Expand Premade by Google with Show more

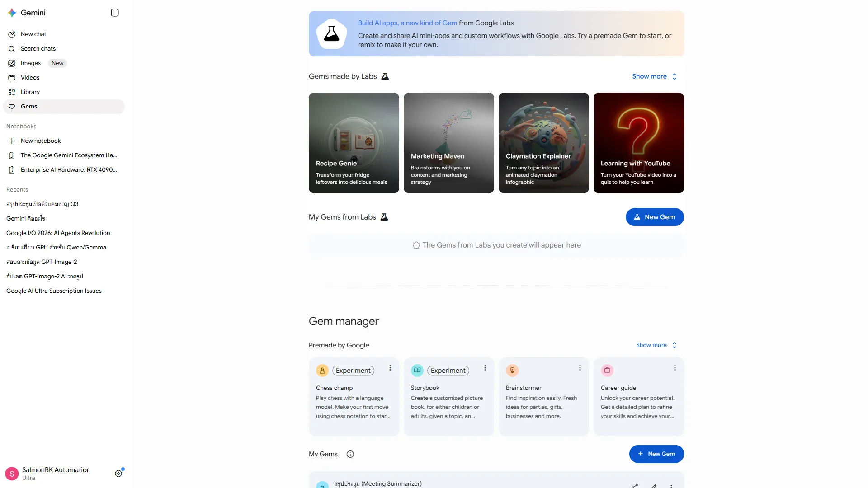pos(656,345)
